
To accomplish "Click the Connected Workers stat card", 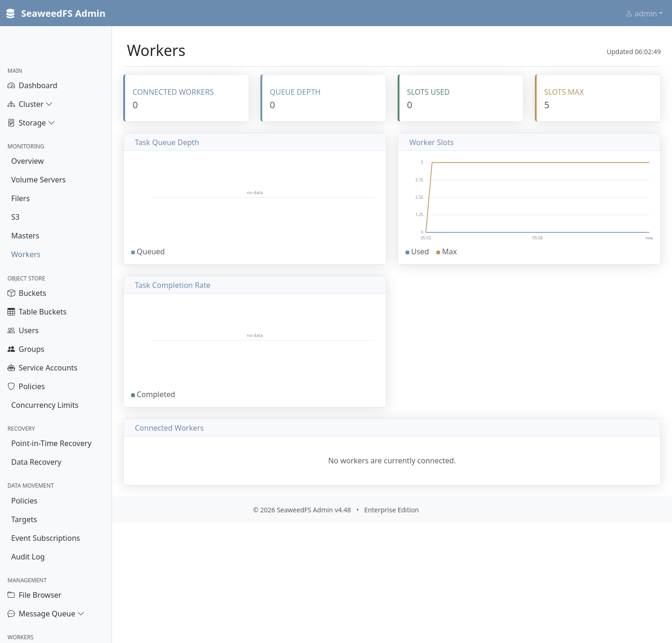I will tap(186, 98).
